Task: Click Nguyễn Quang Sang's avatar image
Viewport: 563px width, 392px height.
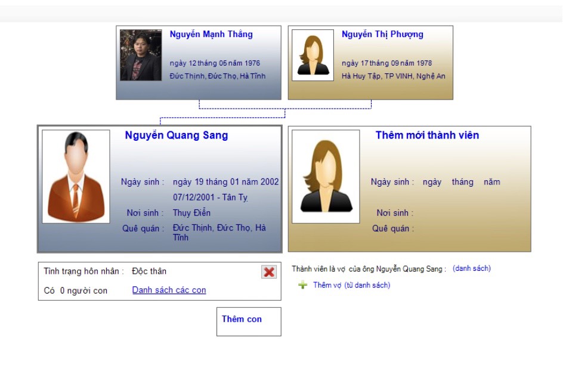Action: [x=76, y=177]
